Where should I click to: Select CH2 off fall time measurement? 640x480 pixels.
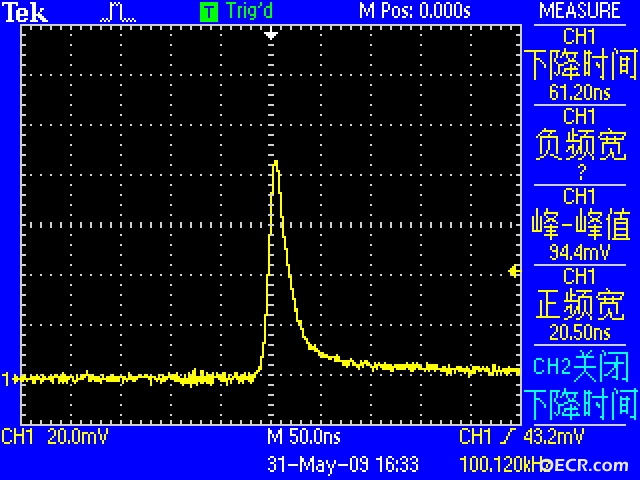580,385
